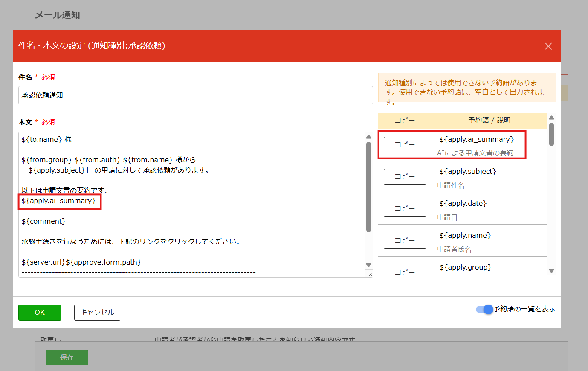Viewport: 588px width, 371px height.
Task: Click キャンセル to cancel changes
Action: [x=97, y=312]
